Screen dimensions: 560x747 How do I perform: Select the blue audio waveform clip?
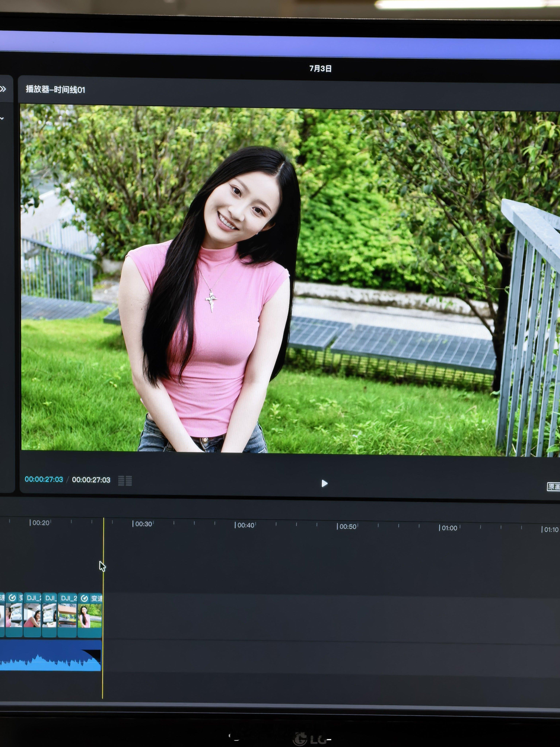click(x=51, y=655)
